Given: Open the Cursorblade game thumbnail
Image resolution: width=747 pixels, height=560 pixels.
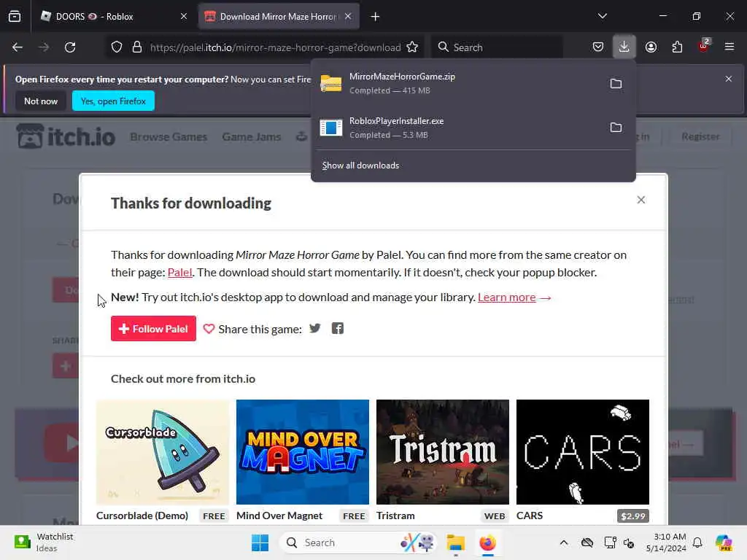Looking at the screenshot, I should click(163, 452).
